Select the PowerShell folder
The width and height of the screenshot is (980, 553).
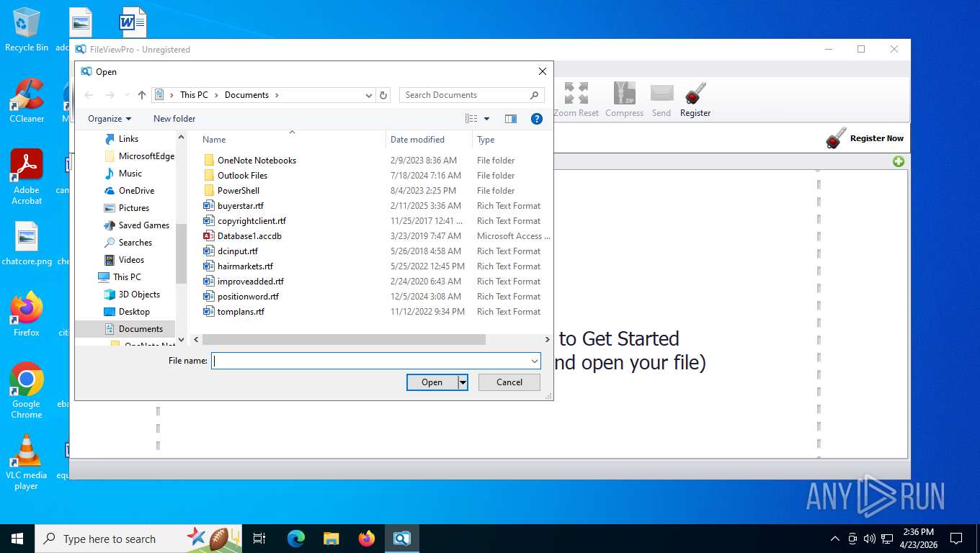pos(238,191)
